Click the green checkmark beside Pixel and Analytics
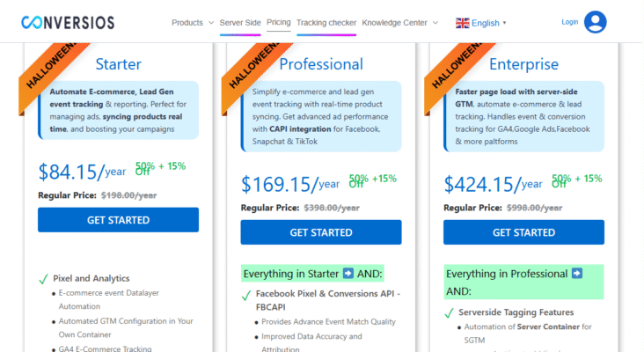 43,278
